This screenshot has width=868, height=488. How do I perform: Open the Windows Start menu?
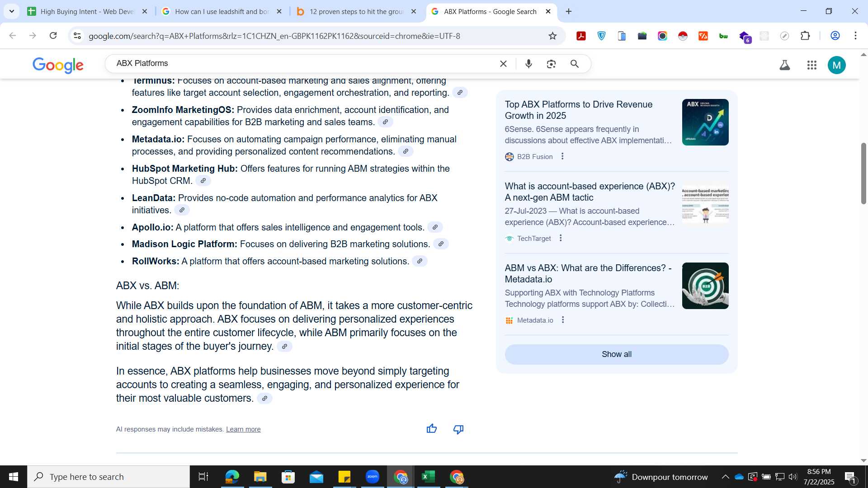(x=13, y=477)
